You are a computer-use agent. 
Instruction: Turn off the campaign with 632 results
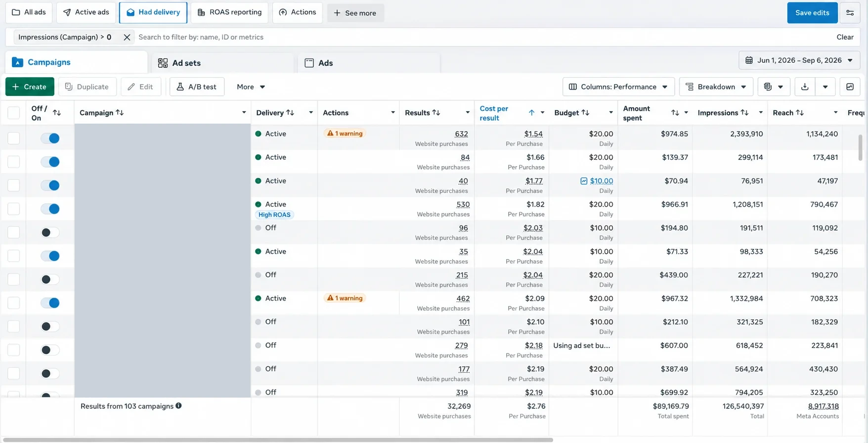(50, 138)
